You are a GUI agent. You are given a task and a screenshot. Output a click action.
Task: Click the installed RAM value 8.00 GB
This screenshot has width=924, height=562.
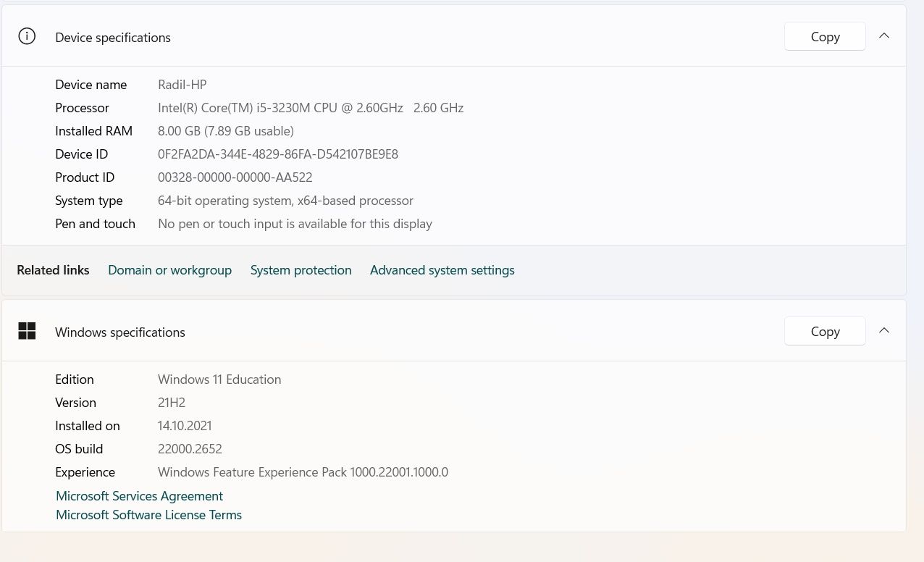click(x=226, y=131)
